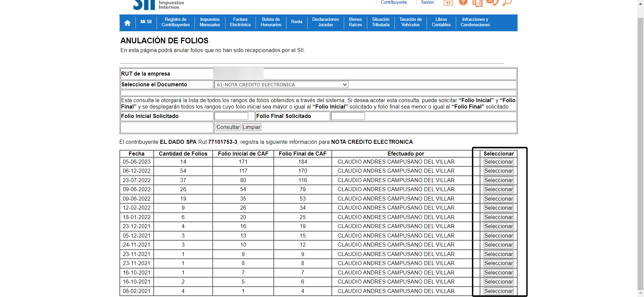Click the date cell 06-12-2022

click(137, 171)
